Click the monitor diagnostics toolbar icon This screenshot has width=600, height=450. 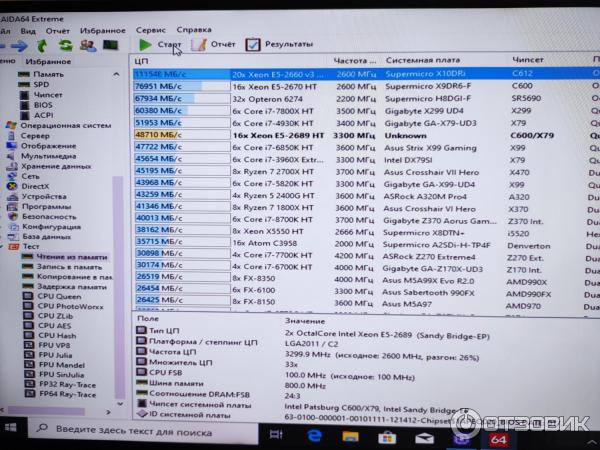111,45
